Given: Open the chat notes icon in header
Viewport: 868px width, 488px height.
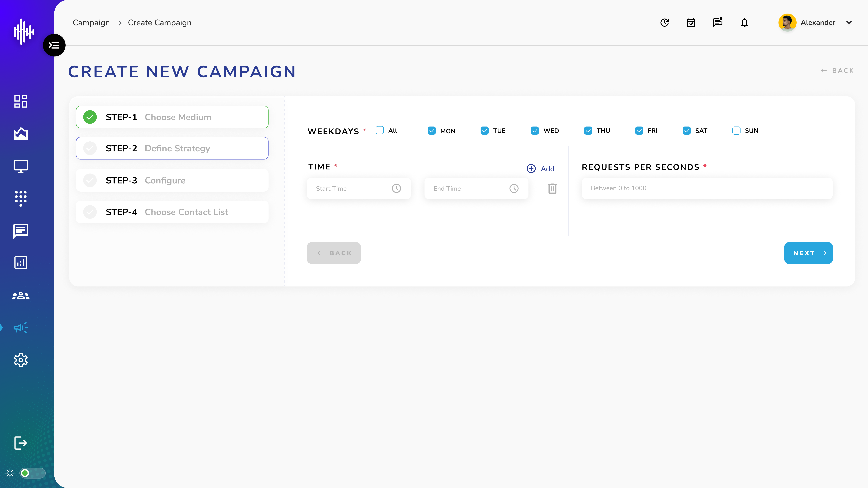Looking at the screenshot, I should (x=718, y=22).
